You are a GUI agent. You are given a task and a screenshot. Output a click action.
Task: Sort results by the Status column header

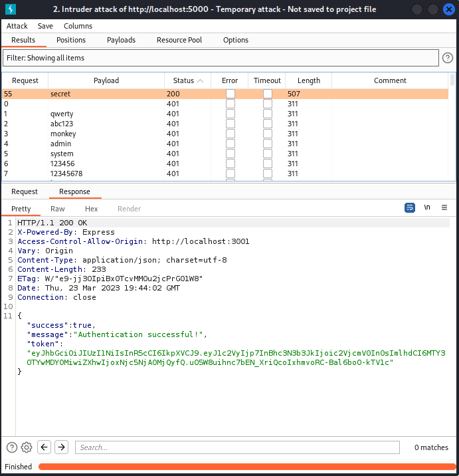183,80
